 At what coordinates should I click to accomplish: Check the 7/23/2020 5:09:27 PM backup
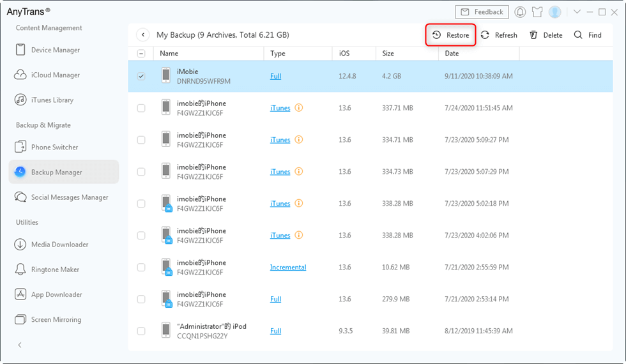pyautogui.click(x=141, y=140)
